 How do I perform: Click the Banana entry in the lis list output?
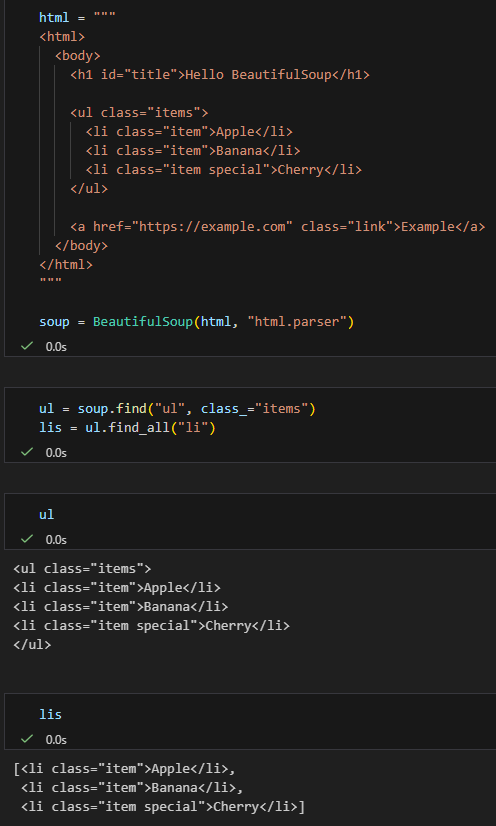tap(132, 788)
